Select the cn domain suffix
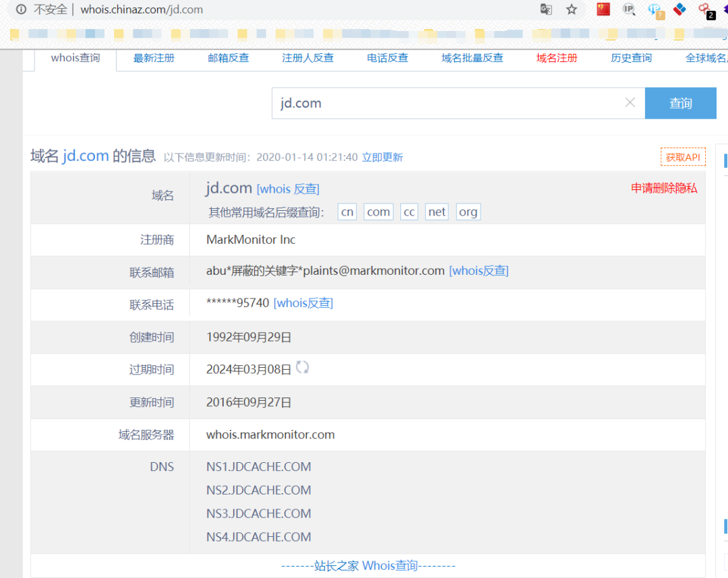Image resolution: width=728 pixels, height=578 pixels. pyautogui.click(x=347, y=212)
